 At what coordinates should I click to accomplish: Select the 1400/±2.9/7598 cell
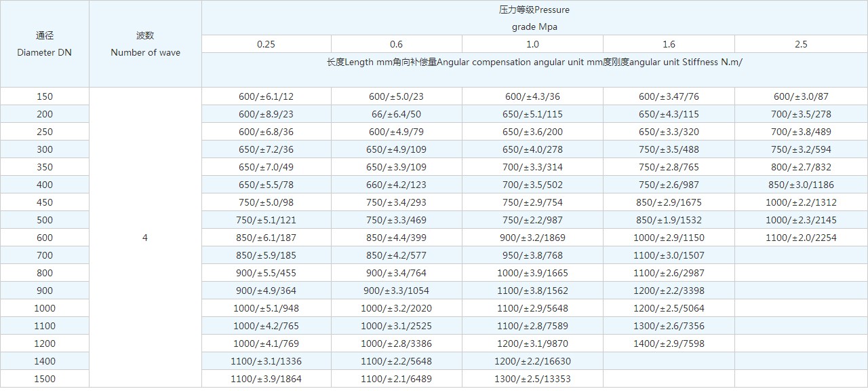669,343
